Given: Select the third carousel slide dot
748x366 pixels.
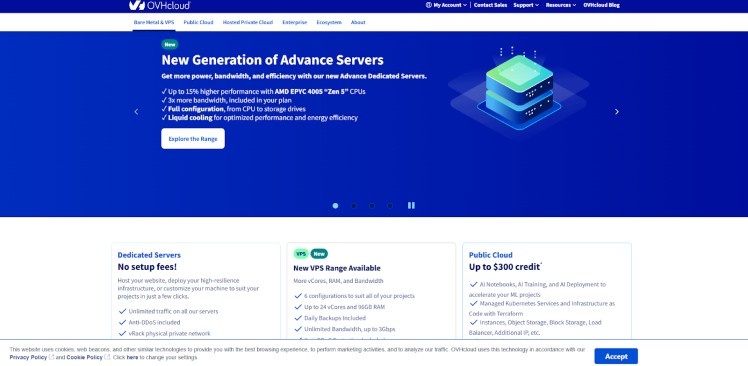Looking at the screenshot, I should [x=372, y=206].
